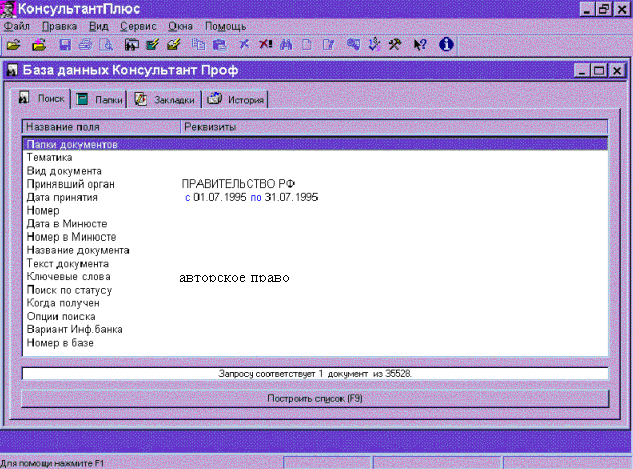
Task: Open the Вид menu
Action: pos(99,27)
